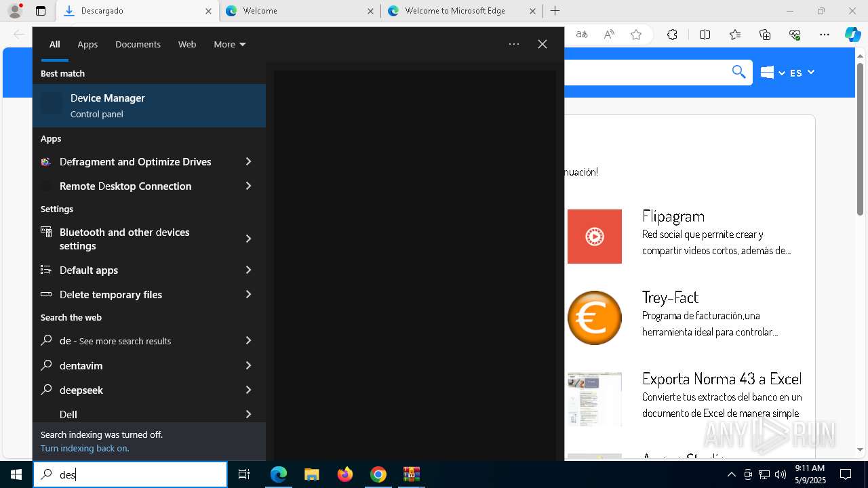
Task: Open Edge profile icon
Action: (15, 11)
